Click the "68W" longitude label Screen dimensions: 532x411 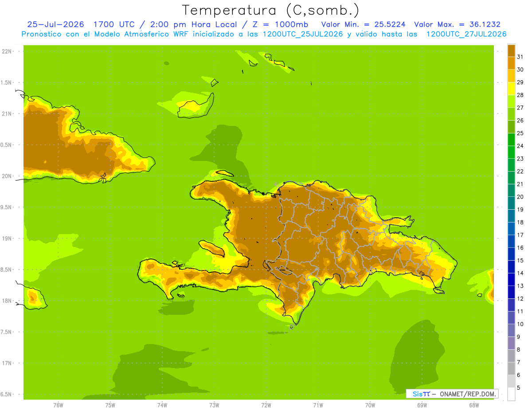click(x=474, y=405)
